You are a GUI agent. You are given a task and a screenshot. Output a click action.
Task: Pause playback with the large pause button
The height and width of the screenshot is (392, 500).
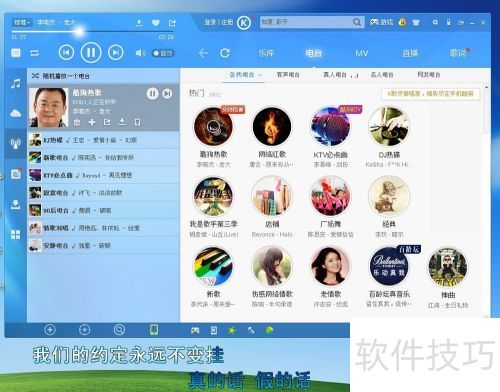[x=91, y=52]
